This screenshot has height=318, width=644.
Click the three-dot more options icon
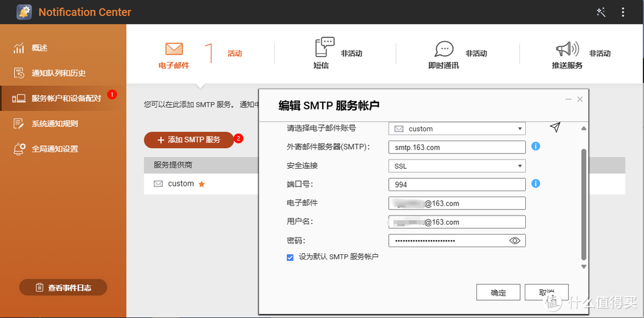[x=623, y=12]
